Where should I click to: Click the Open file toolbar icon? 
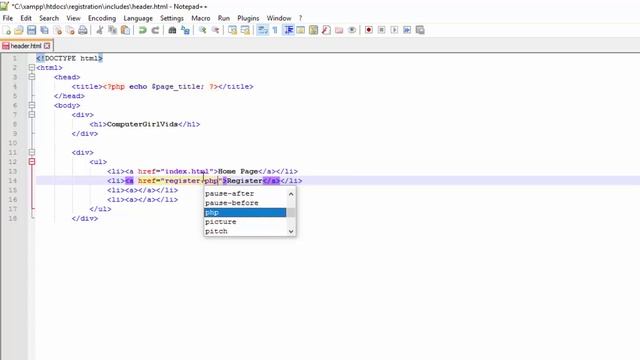[x=19, y=30]
